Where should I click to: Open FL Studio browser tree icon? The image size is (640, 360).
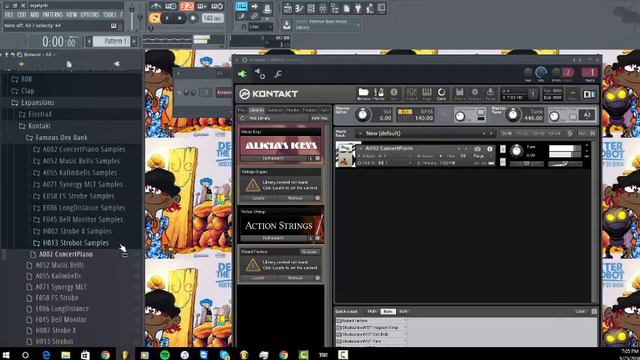click(x=335, y=8)
